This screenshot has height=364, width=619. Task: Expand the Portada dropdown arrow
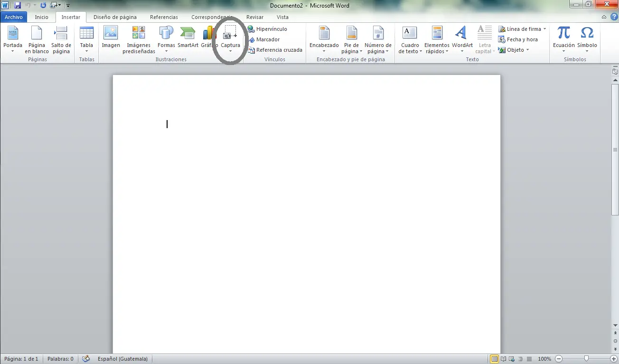tap(13, 51)
